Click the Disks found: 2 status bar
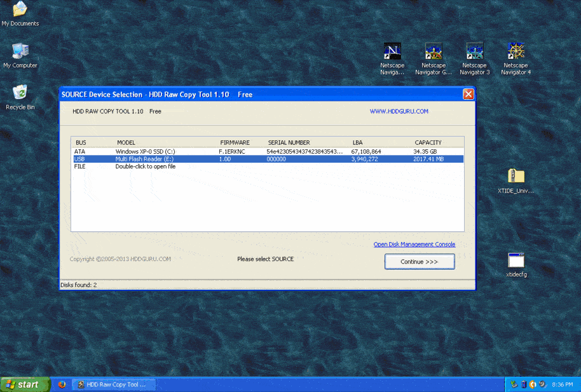581x392 pixels. click(x=267, y=285)
